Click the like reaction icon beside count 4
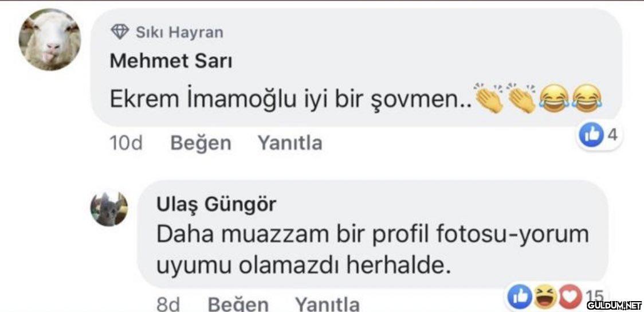This screenshot has width=644, height=312. coord(589,135)
